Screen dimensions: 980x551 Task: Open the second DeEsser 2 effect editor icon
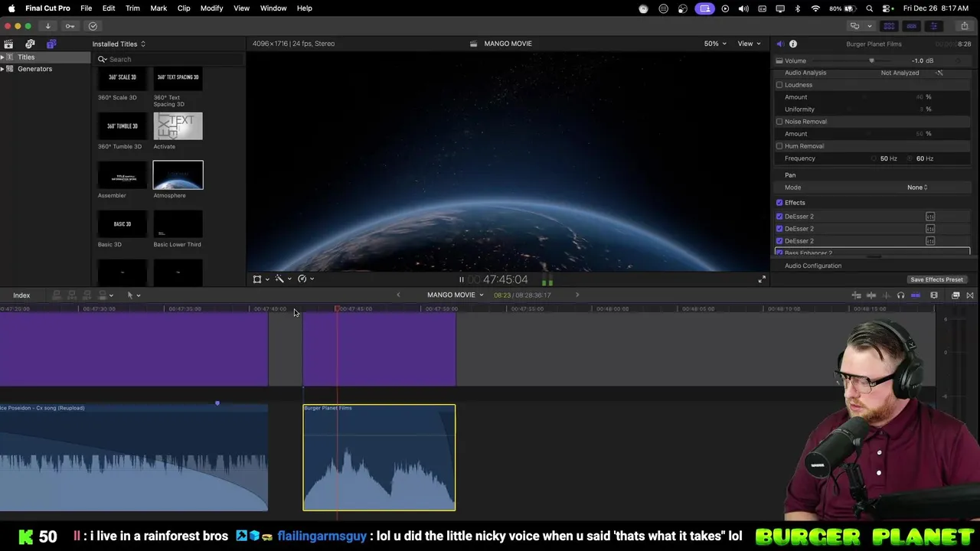click(930, 229)
